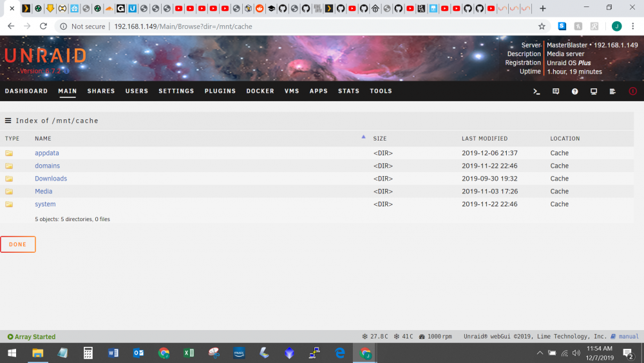Open the Windows notification center
This screenshot has width=644, height=363.
tap(628, 353)
